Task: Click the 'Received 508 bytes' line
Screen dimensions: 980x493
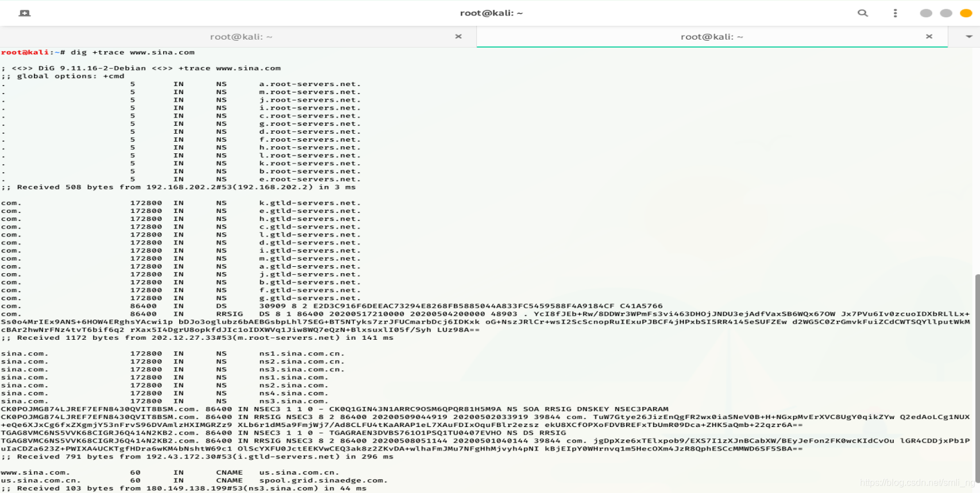Action: coord(179,187)
